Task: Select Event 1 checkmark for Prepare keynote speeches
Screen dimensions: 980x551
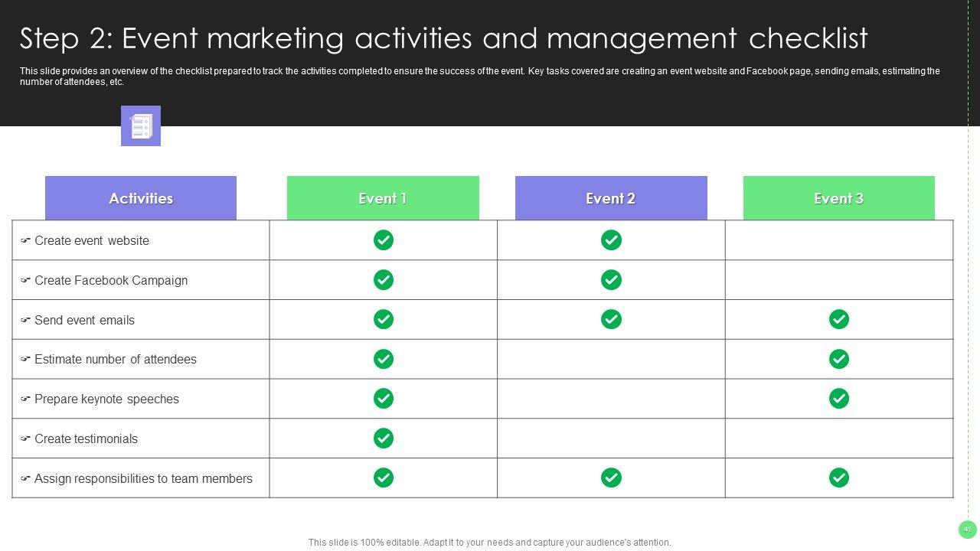Action: pos(384,399)
